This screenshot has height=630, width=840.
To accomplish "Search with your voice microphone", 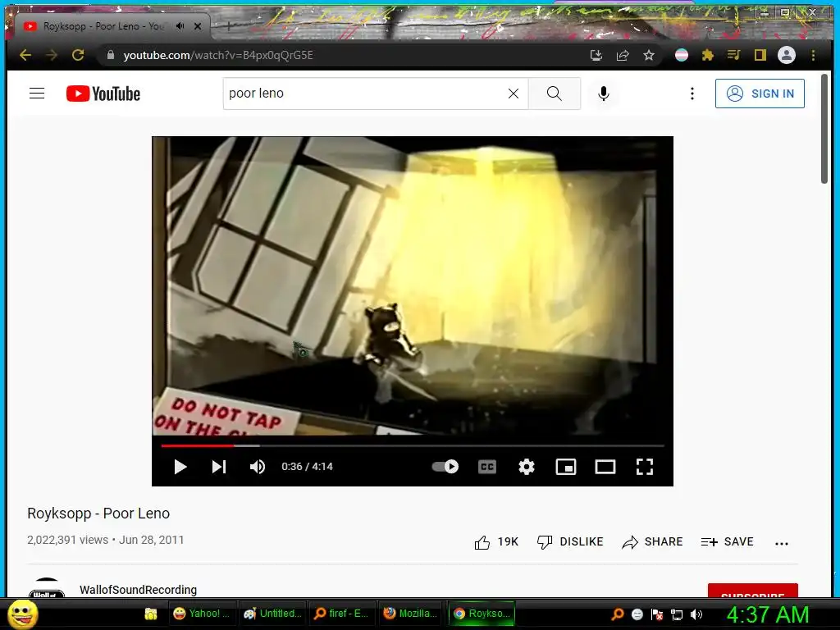I will 604,94.
